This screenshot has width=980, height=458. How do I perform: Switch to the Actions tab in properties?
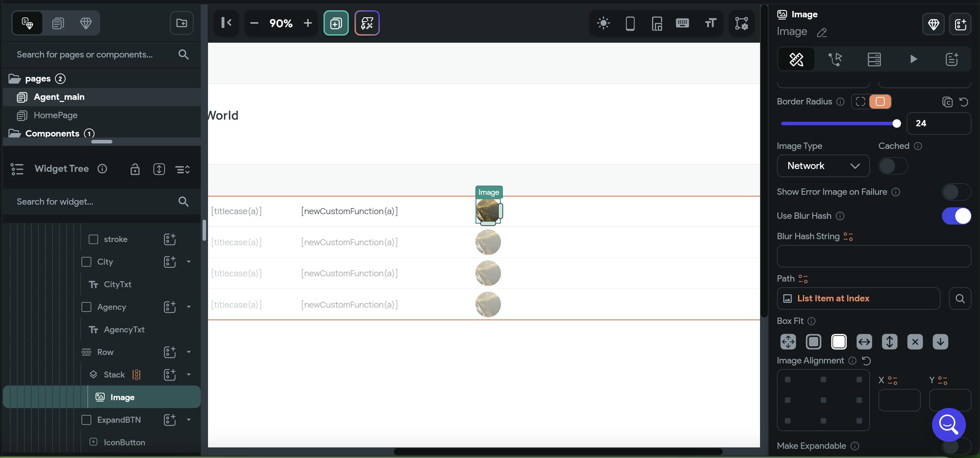(835, 59)
